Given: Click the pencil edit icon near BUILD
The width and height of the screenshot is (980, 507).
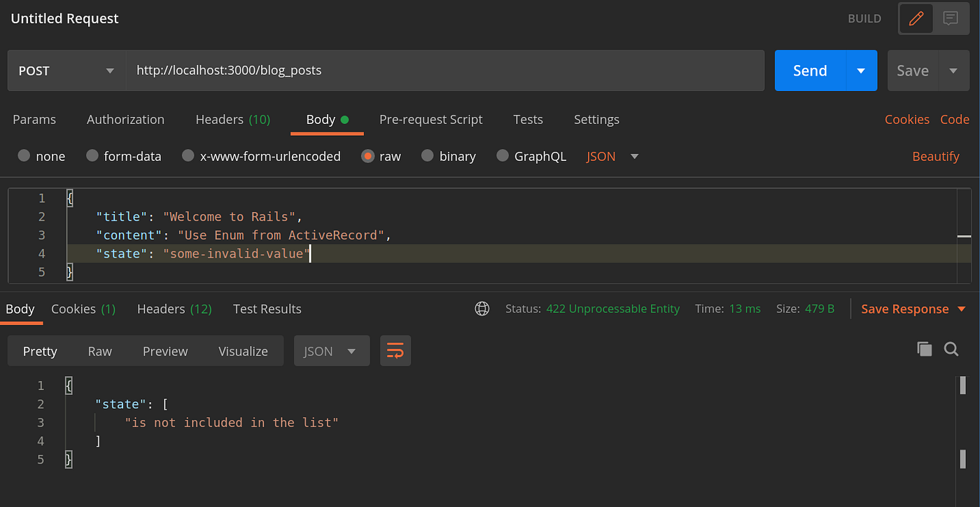Looking at the screenshot, I should 916,18.
